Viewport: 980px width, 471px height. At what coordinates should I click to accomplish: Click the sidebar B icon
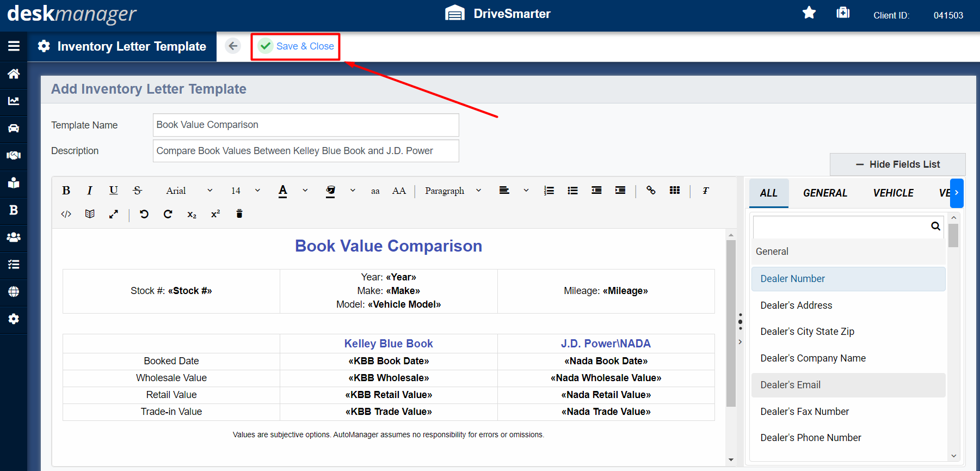14,210
